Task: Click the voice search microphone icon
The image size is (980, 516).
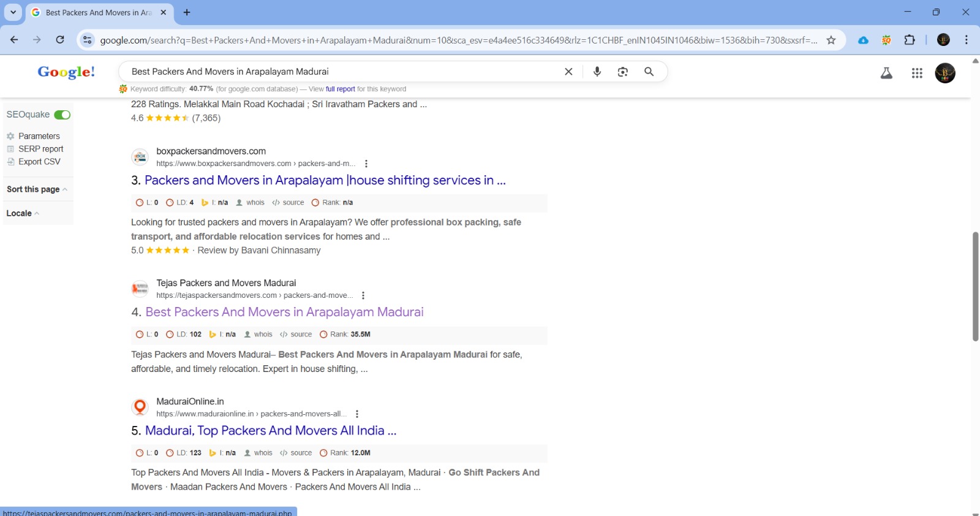Action: point(597,72)
